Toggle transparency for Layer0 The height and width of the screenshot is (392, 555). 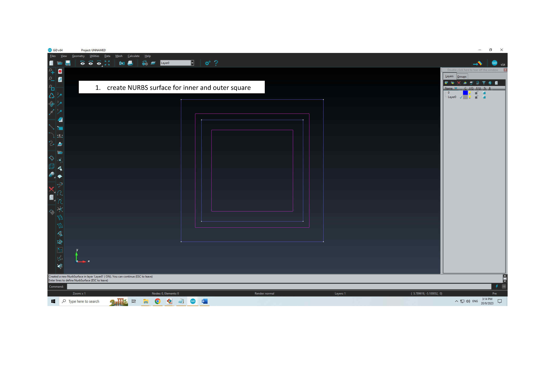[x=484, y=97]
